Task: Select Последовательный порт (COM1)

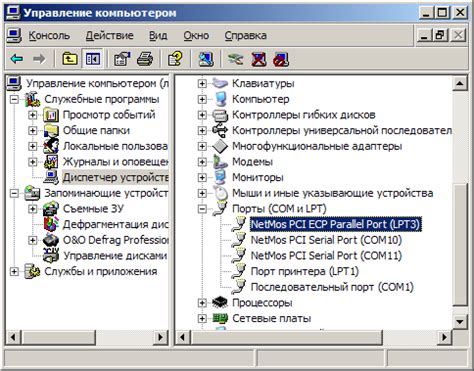Action: tap(332, 287)
